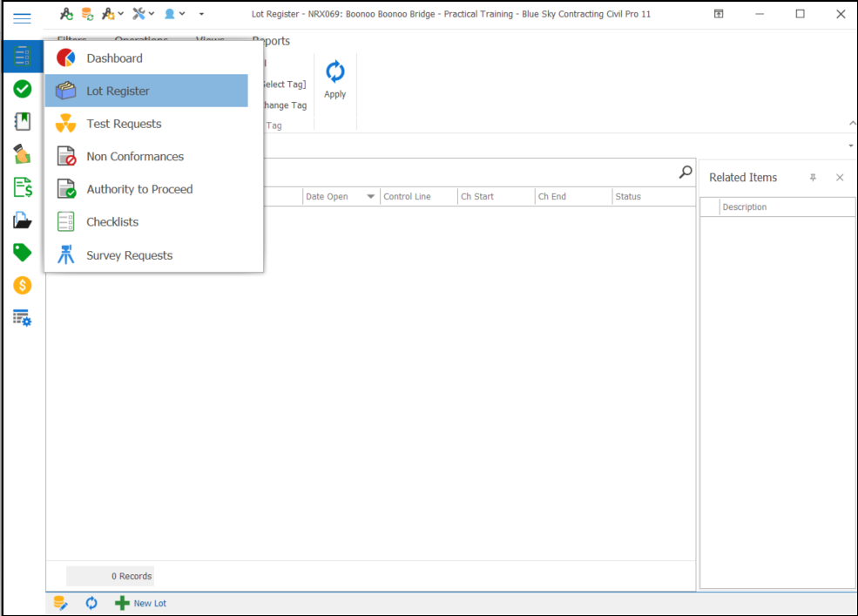Open Survey Requests from the flyout menu
The width and height of the screenshot is (858, 616).
[x=146, y=255]
